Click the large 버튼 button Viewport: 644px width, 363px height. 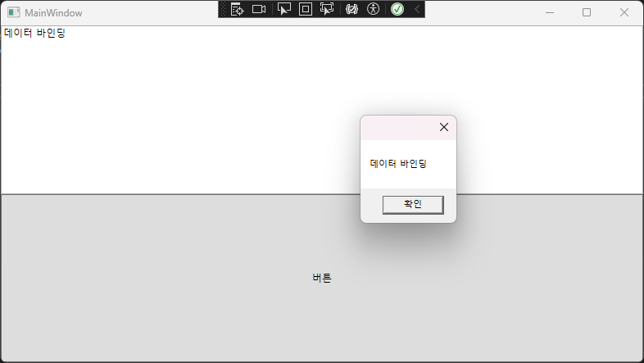[x=322, y=278]
